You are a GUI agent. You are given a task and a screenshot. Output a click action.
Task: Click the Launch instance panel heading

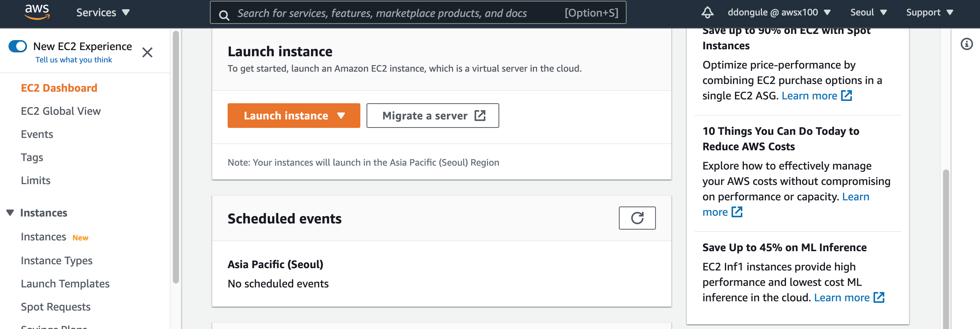tap(280, 51)
